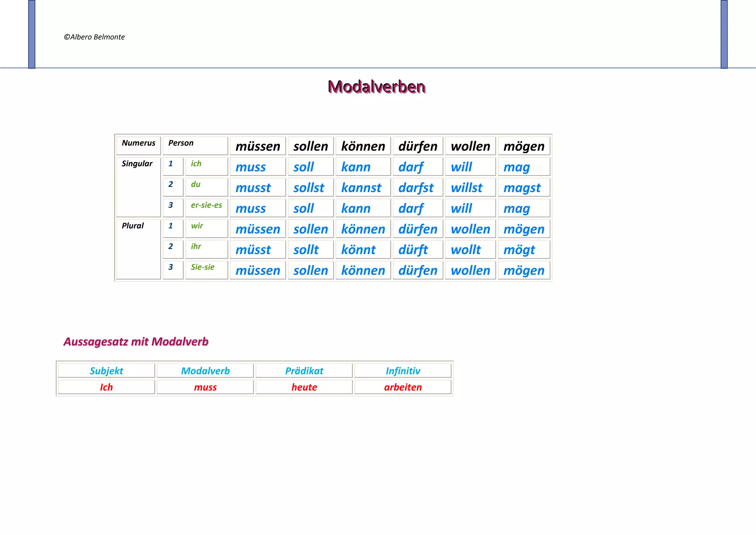This screenshot has height=535, width=756.
Task: Click the mögen column header
Action: (524, 146)
